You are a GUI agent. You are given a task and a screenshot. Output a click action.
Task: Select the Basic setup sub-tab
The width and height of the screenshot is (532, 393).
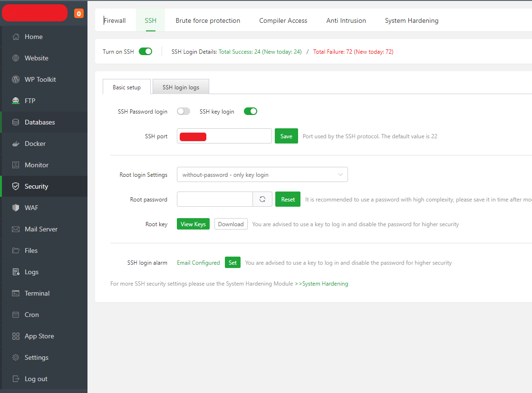[126, 87]
